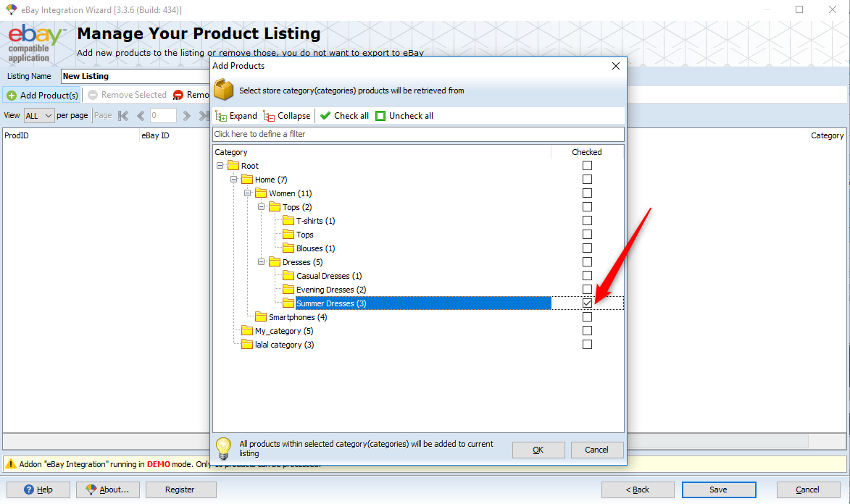Viewport: 850px width, 504px height.
Task: Click the red Remove icon in toolbar
Action: coord(178,95)
